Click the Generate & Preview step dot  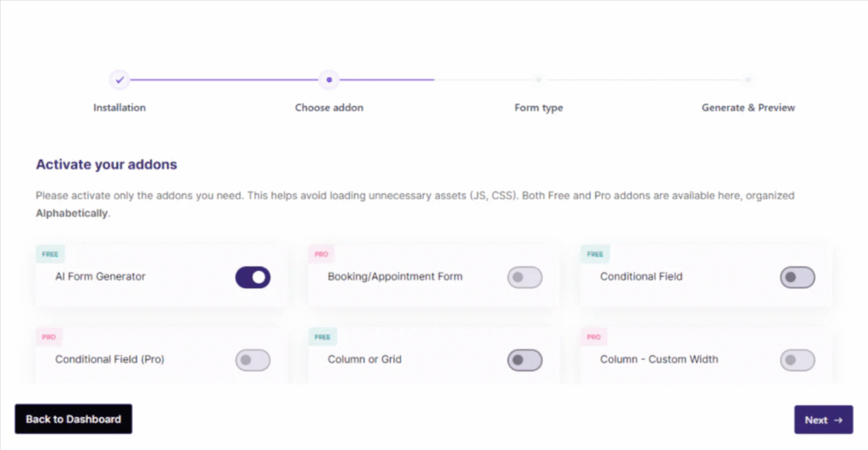pyautogui.click(x=748, y=80)
